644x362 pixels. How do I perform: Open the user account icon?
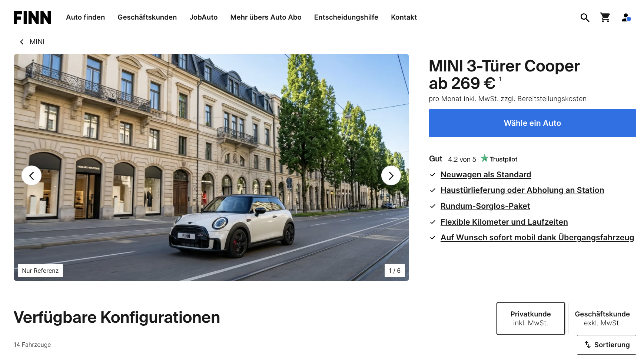pyautogui.click(x=626, y=17)
